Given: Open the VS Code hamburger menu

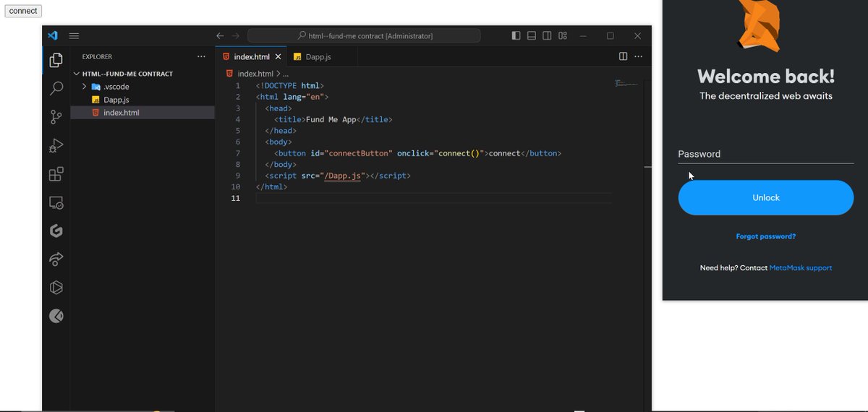Looking at the screenshot, I should (74, 35).
